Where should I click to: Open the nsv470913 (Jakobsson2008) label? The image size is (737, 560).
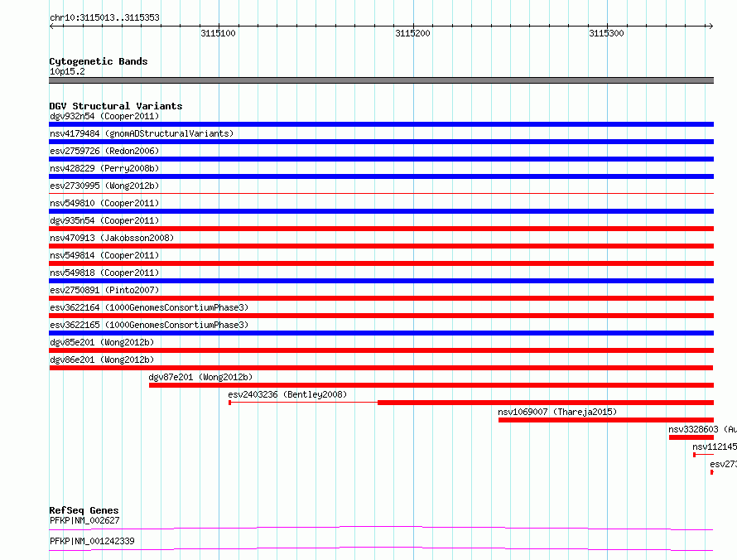click(x=112, y=238)
